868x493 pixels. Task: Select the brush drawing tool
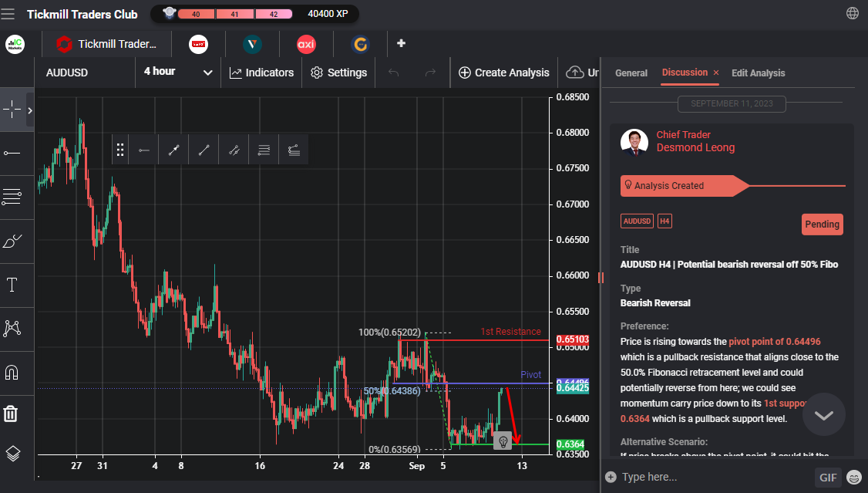[x=12, y=241]
